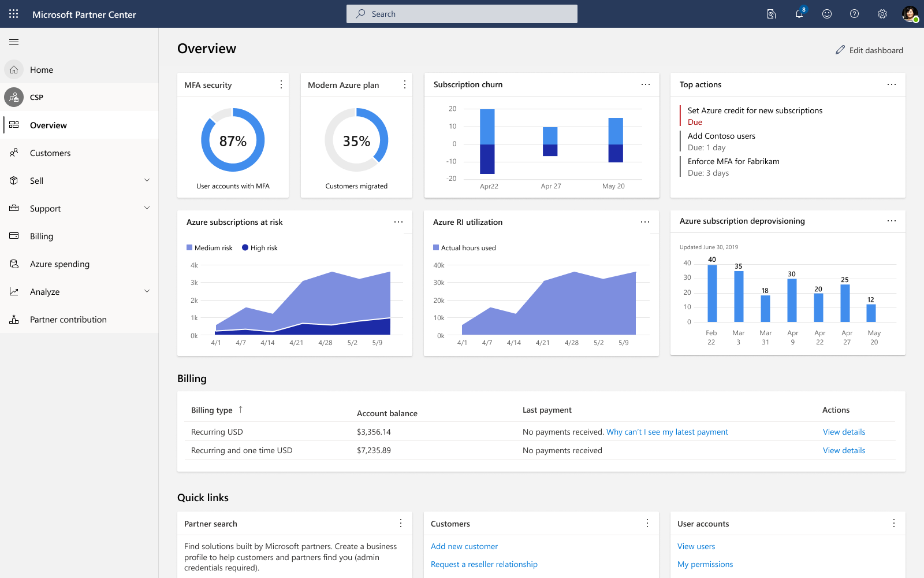Viewport: 924px width, 578px height.
Task: Open notifications bell with 8 badge
Action: pos(800,13)
